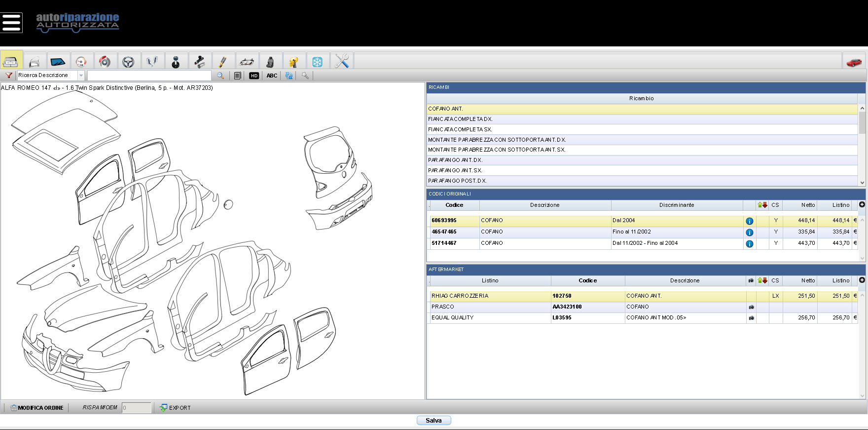Open the exhaust pipe category

(x=199, y=62)
